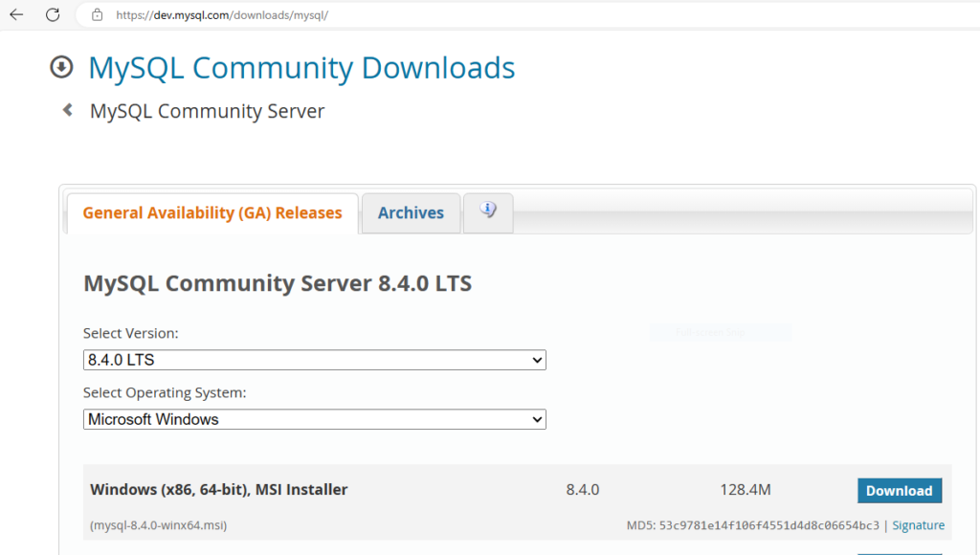Select the MD5 checksum text
Viewport: 980px width, 555px height.
click(x=752, y=525)
